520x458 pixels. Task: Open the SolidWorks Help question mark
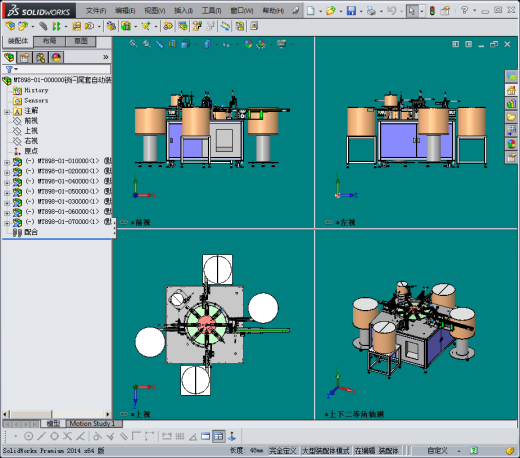point(464,11)
